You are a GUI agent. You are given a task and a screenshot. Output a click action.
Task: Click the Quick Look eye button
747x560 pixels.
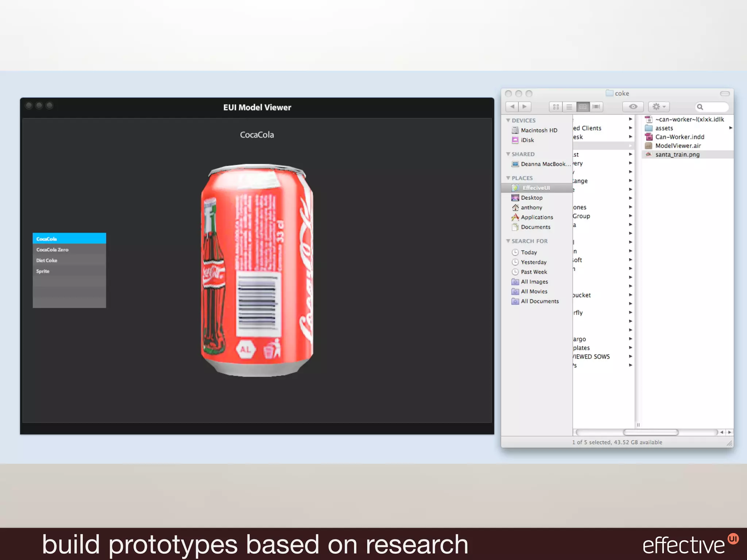[633, 107]
